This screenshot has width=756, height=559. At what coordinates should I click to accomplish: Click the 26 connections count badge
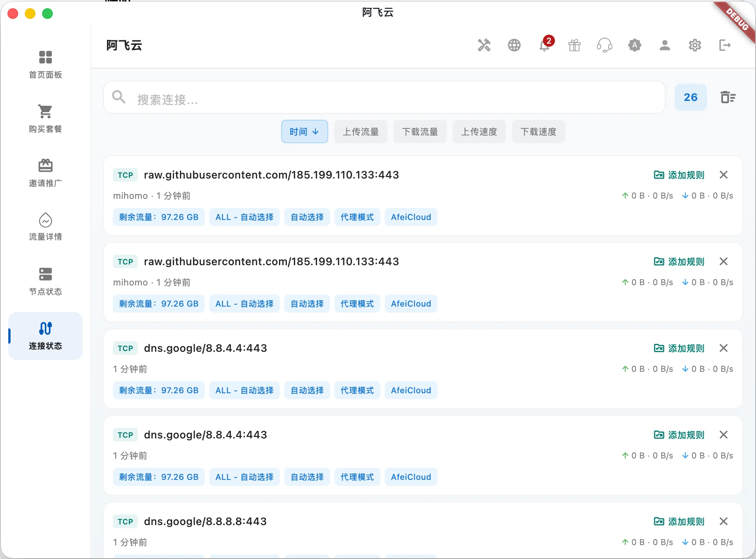click(x=690, y=97)
